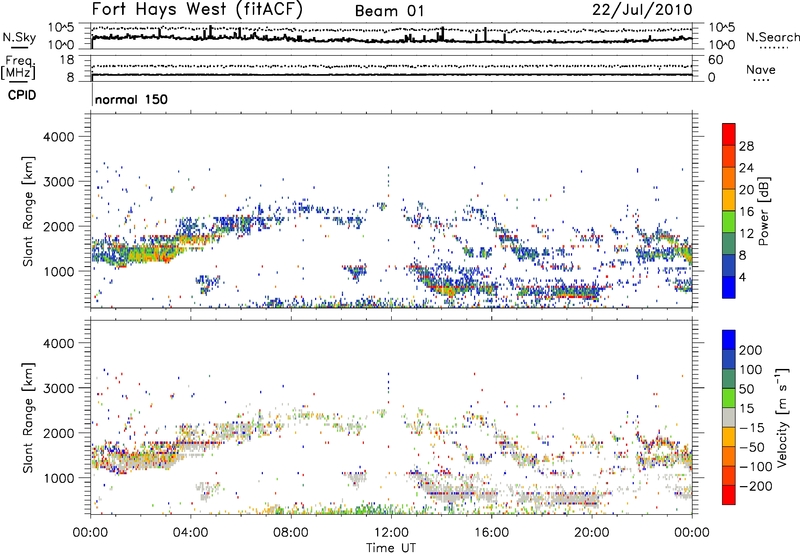Click the left '10^5' N.Sky axis tick

tap(61, 27)
